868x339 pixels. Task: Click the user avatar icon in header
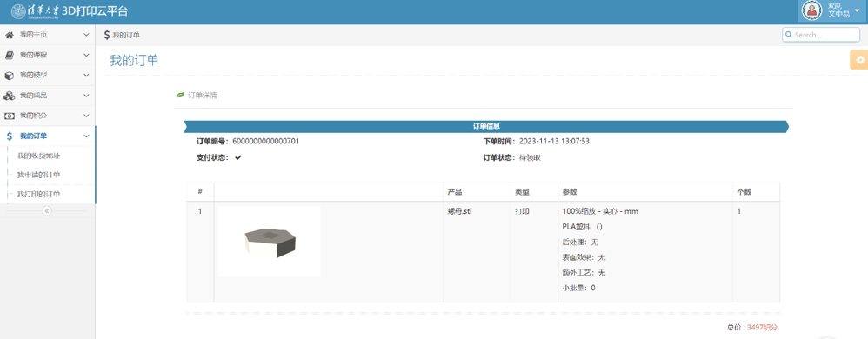tap(811, 10)
